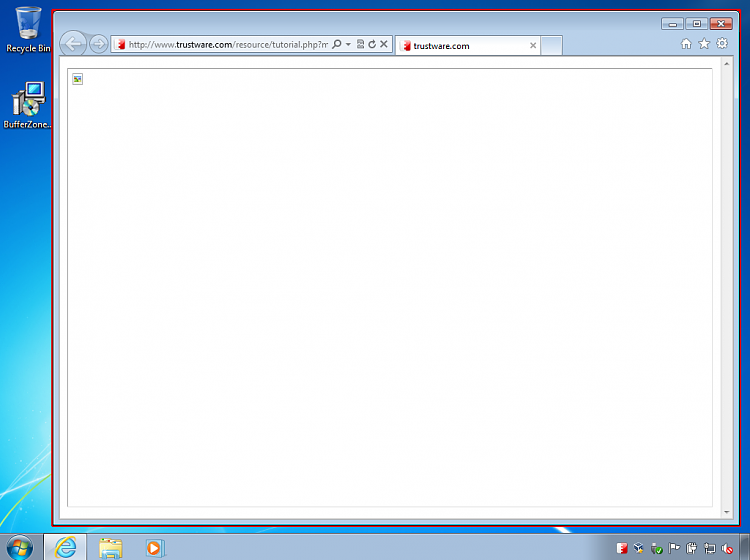The image size is (750, 560).
Task: Launch Windows Media Player from taskbar
Action: tap(155, 548)
